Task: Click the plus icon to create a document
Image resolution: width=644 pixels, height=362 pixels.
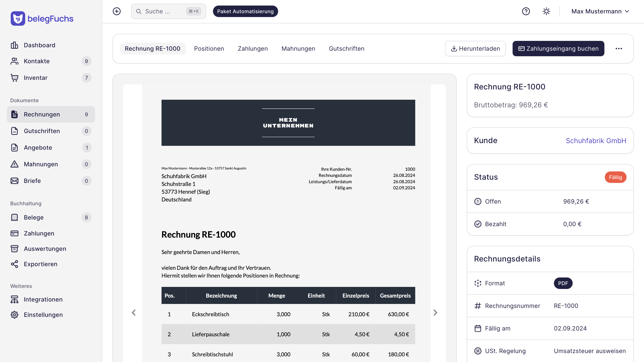Action: pyautogui.click(x=116, y=11)
